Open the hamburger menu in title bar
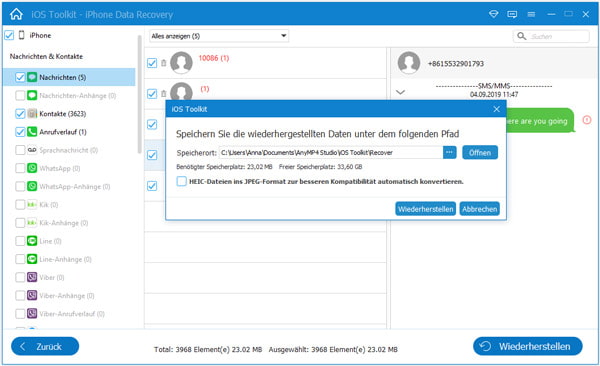 (531, 14)
